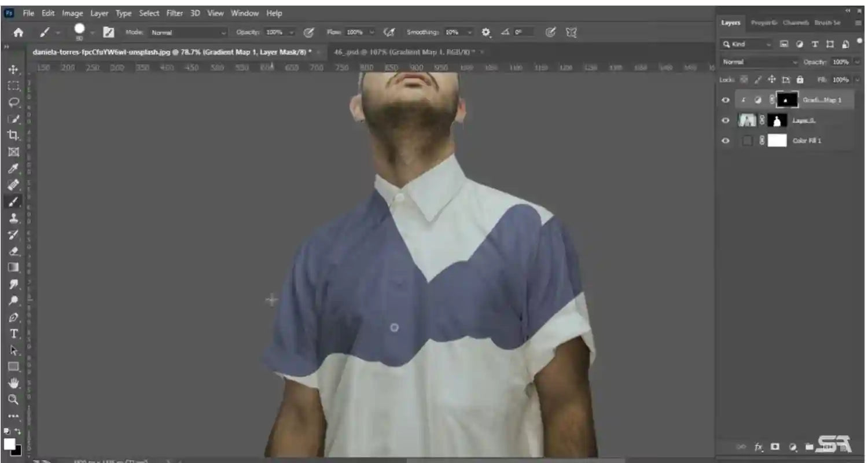Viewport: 868px width, 463px height.
Task: Open the smoothing options gear
Action: [x=486, y=33]
